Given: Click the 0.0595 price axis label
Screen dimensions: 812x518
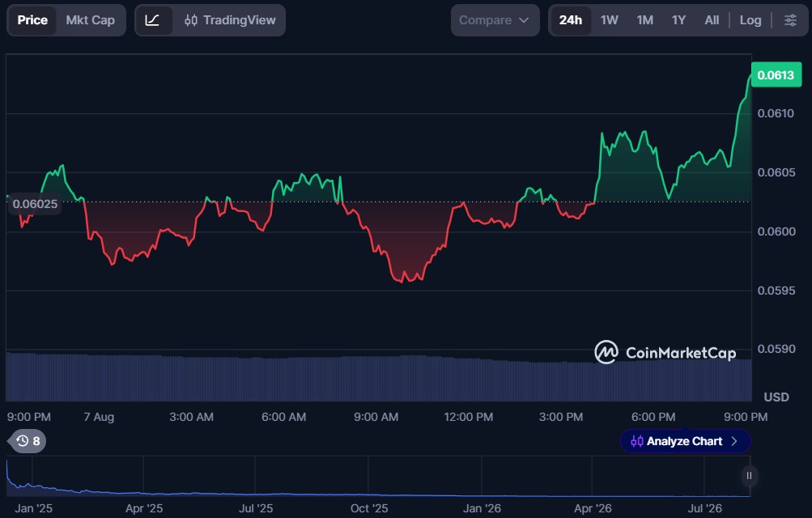Looking at the screenshot, I should click(776, 291).
